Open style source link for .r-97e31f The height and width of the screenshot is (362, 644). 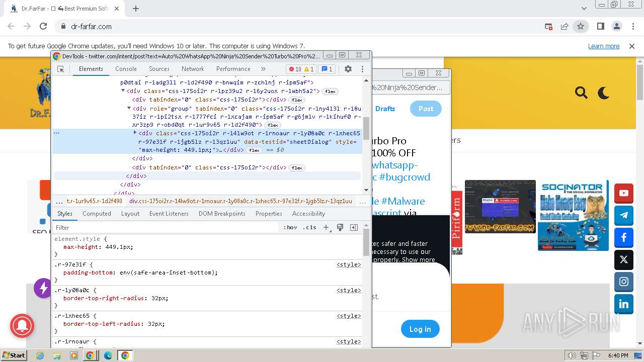pos(349,264)
